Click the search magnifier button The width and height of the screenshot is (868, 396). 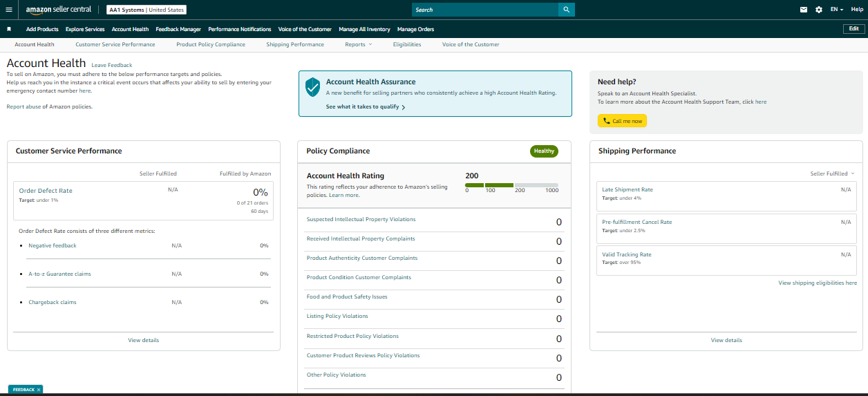(x=567, y=10)
